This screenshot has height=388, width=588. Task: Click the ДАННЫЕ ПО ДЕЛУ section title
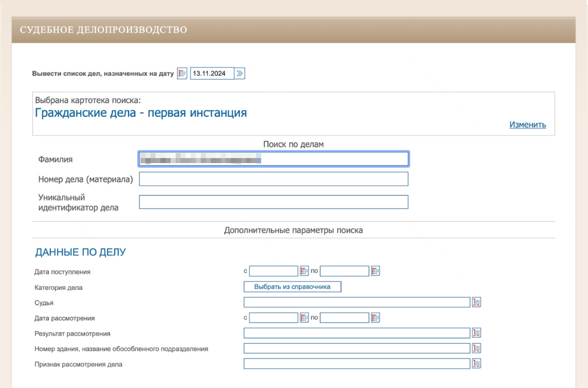point(80,252)
